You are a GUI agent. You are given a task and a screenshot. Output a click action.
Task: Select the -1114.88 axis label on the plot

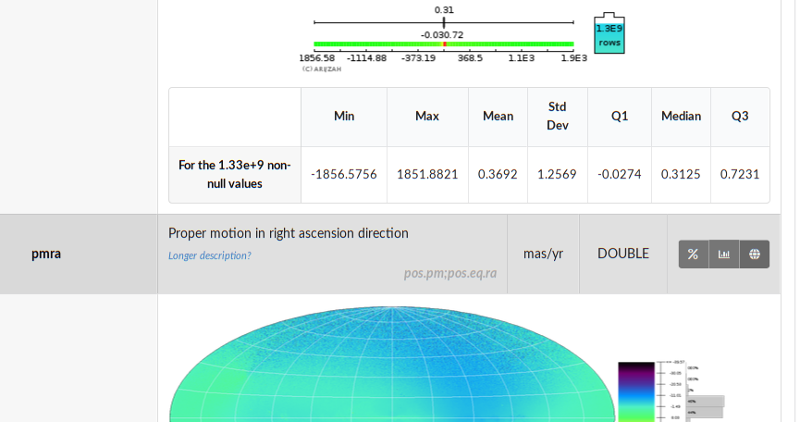pos(367,58)
